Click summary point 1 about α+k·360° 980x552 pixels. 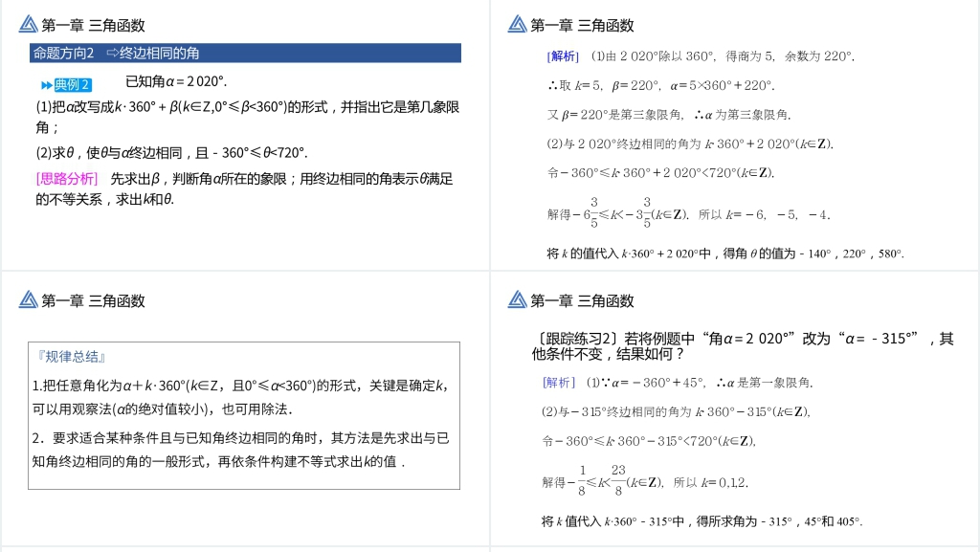(240, 397)
